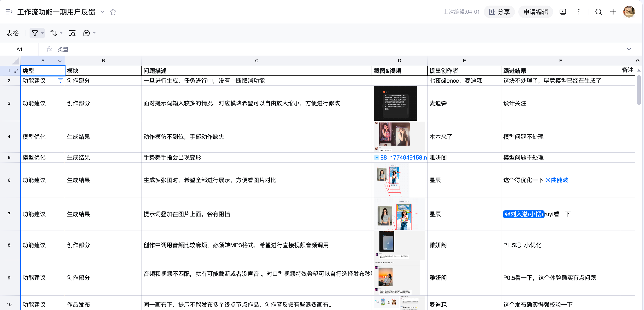Viewport: 644px width, 310px height.
Task: Expand the sort dropdown arrow
Action: point(61,33)
